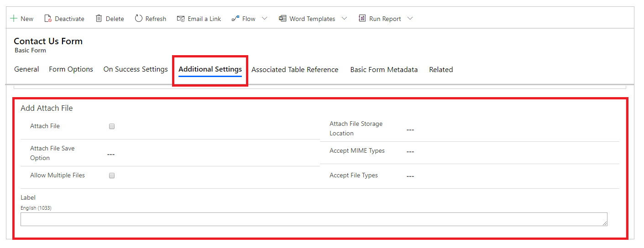Image resolution: width=644 pixels, height=248 pixels.
Task: Click the Deactivate document icon
Action: 48,19
